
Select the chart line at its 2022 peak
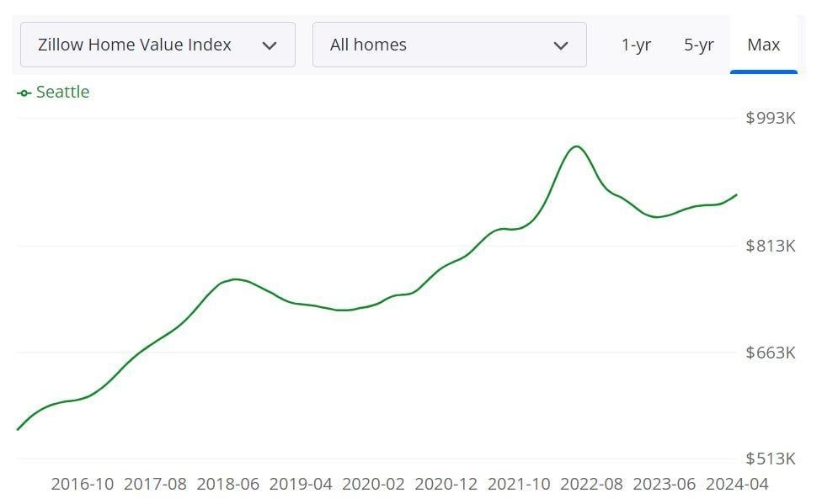click(578, 146)
